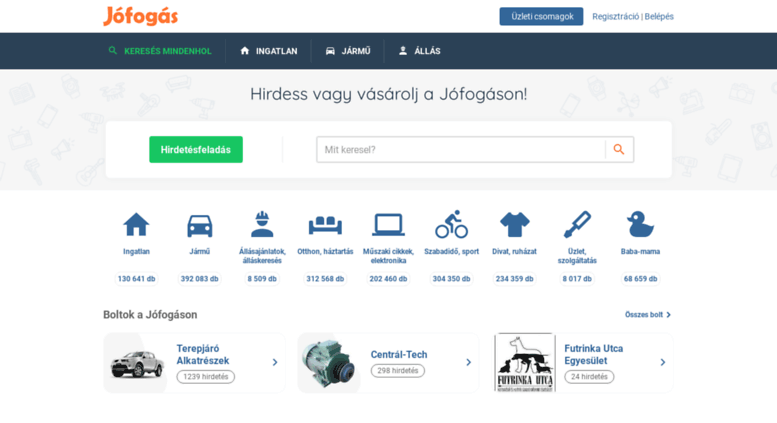Open the laptop icon for Műszaki cikkek
The height and width of the screenshot is (423, 777).
point(388,225)
